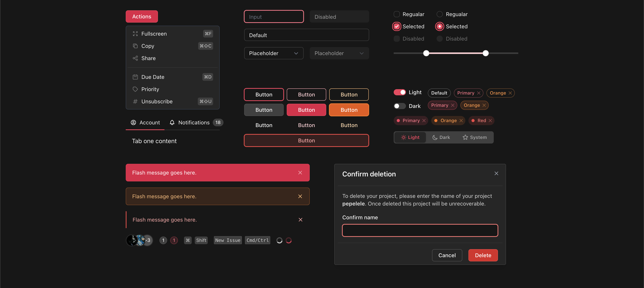Turn on the Dark toggle switch
Image resolution: width=644 pixels, height=288 pixels.
tap(399, 106)
